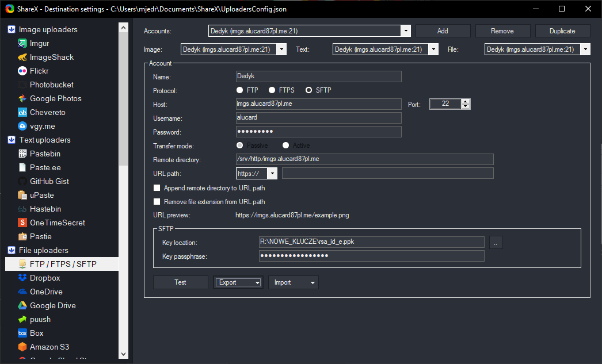Click the Remote directory input field

click(x=364, y=159)
